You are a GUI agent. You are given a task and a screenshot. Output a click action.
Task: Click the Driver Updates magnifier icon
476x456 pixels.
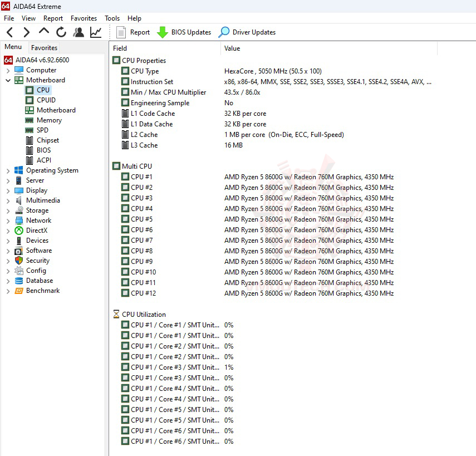click(x=224, y=32)
